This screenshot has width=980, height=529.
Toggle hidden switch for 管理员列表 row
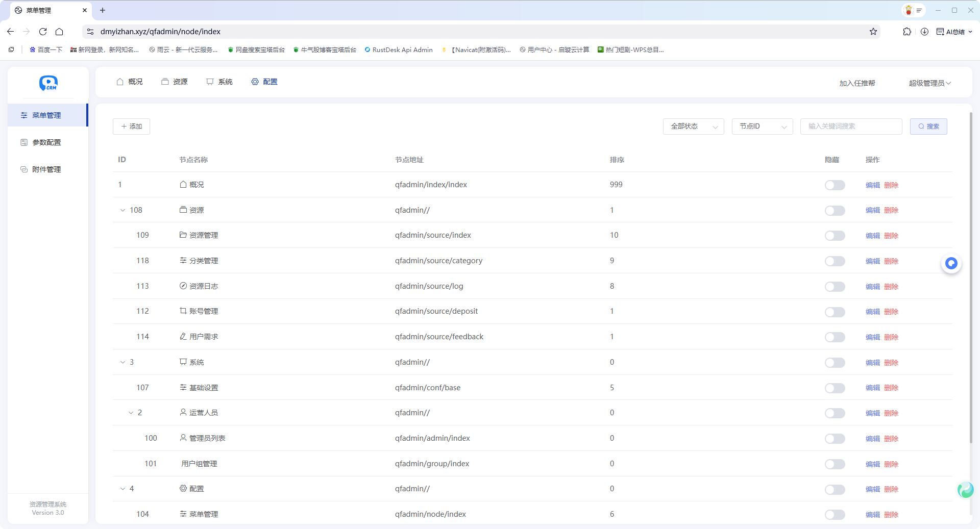[835, 439]
